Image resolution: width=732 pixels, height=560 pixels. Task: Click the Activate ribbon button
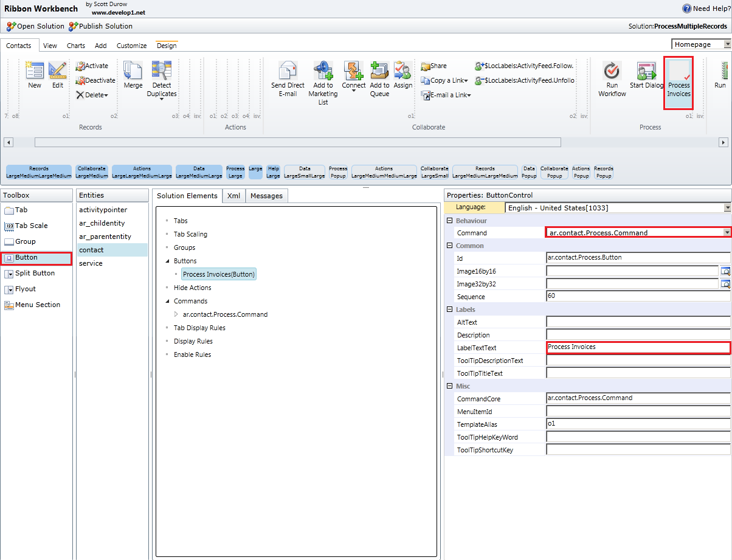pyautogui.click(x=92, y=66)
